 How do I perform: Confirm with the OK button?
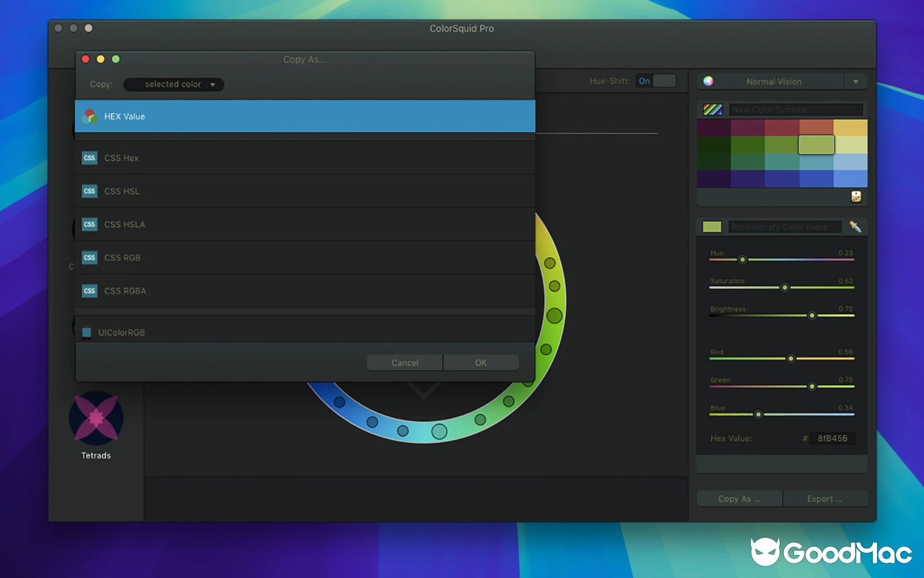[x=481, y=362]
